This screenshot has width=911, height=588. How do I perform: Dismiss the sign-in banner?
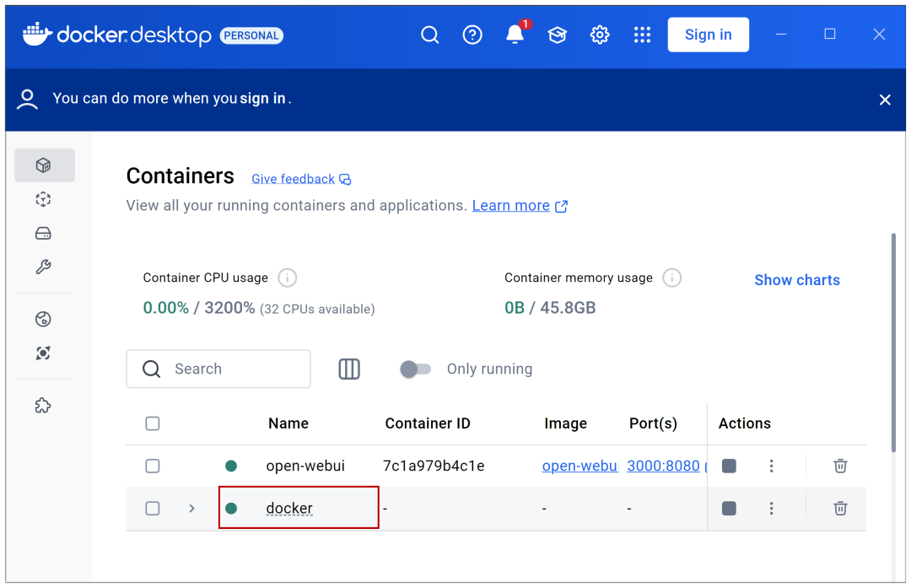point(884,100)
